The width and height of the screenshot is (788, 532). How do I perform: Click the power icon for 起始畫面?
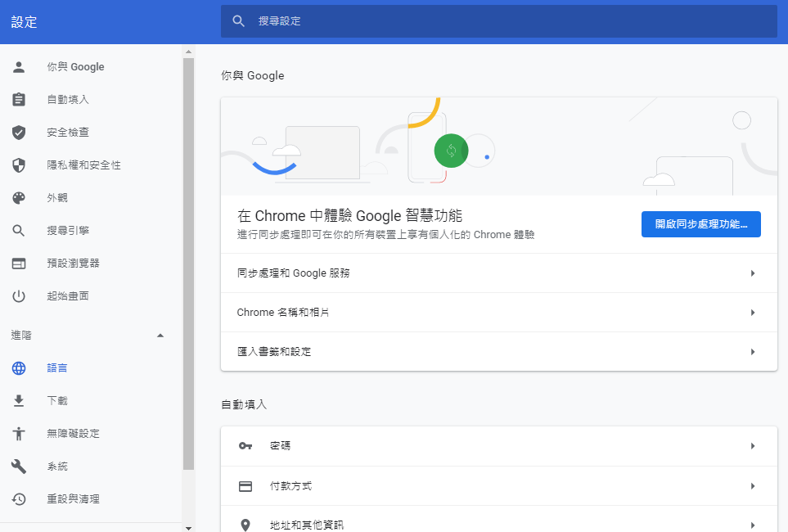(x=19, y=296)
